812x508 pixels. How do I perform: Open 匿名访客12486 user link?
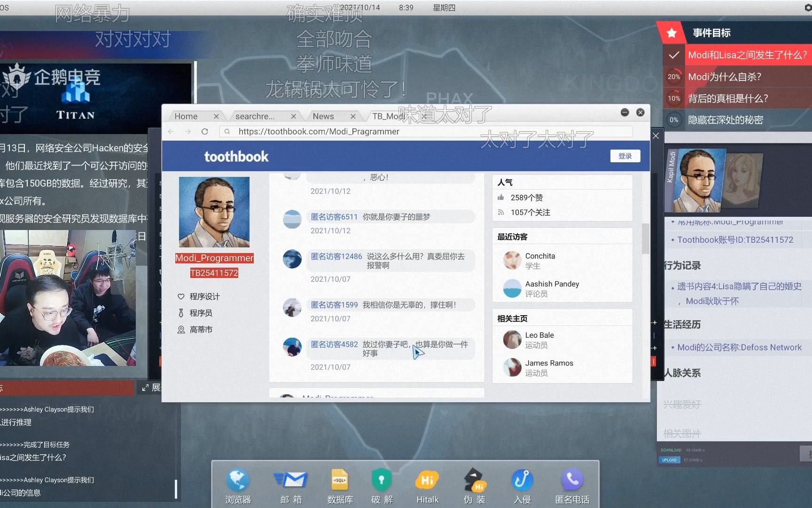tap(336, 256)
